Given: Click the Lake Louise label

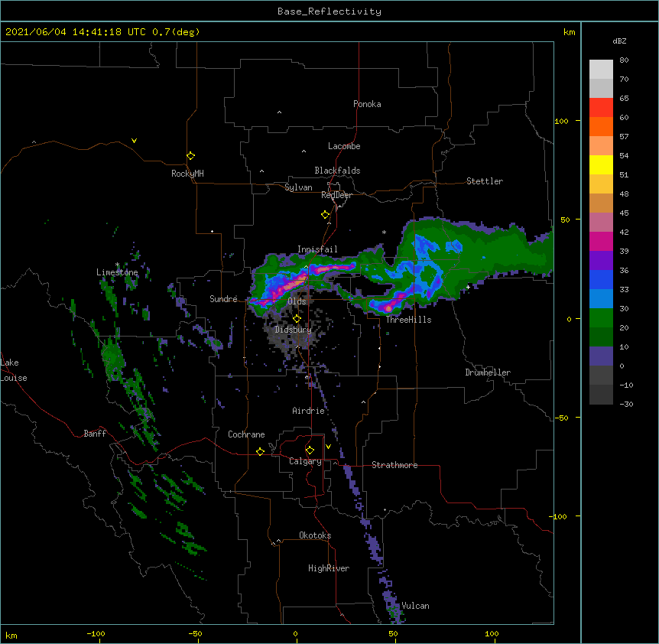Looking at the screenshot, I should [14, 370].
